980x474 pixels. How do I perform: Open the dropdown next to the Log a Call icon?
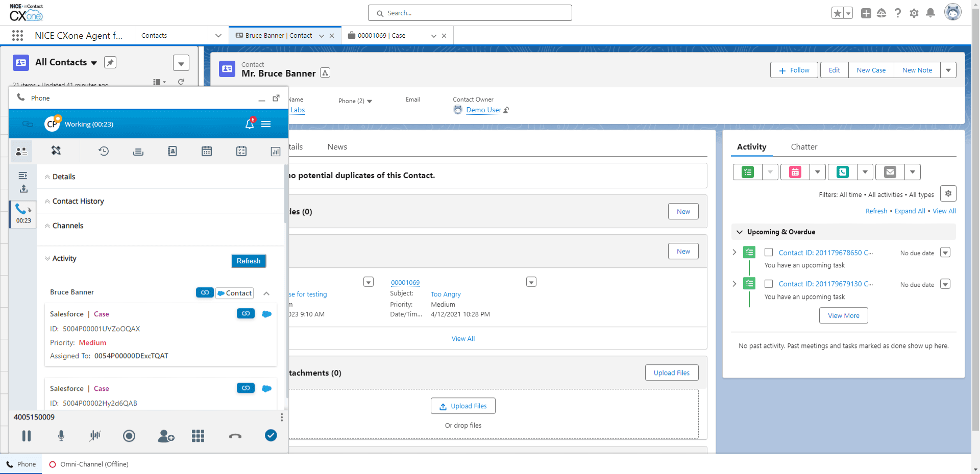[x=865, y=172]
